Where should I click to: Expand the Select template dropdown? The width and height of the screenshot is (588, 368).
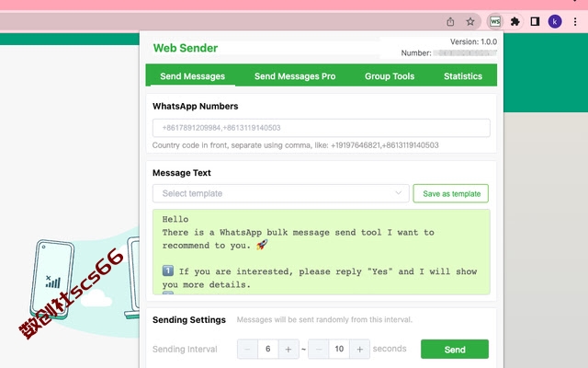[x=280, y=193]
